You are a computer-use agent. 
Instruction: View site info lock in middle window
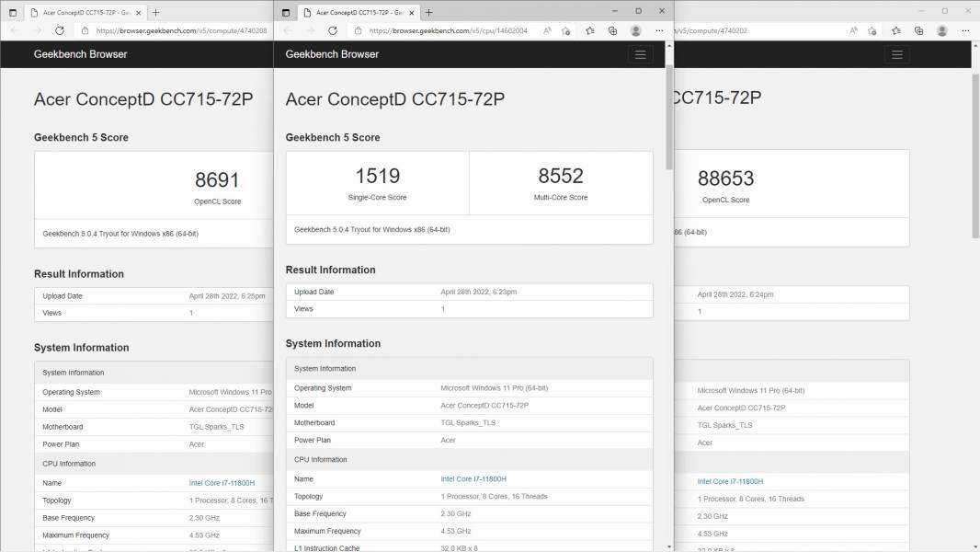click(x=359, y=30)
